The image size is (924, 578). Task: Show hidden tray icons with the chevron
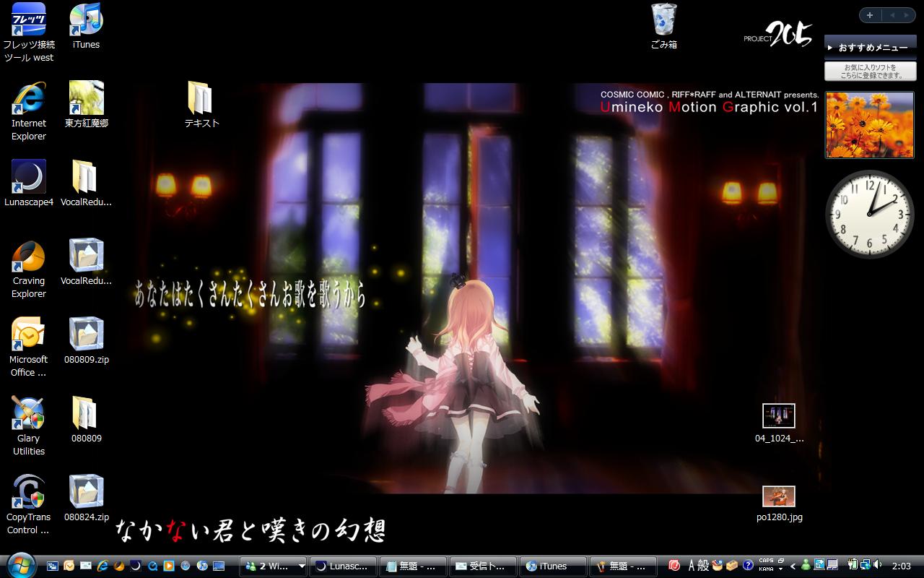[793, 566]
